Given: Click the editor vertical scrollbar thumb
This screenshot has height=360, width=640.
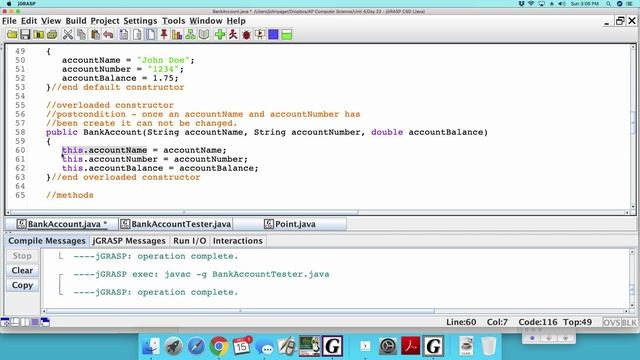Looking at the screenshot, I should tap(633, 124).
